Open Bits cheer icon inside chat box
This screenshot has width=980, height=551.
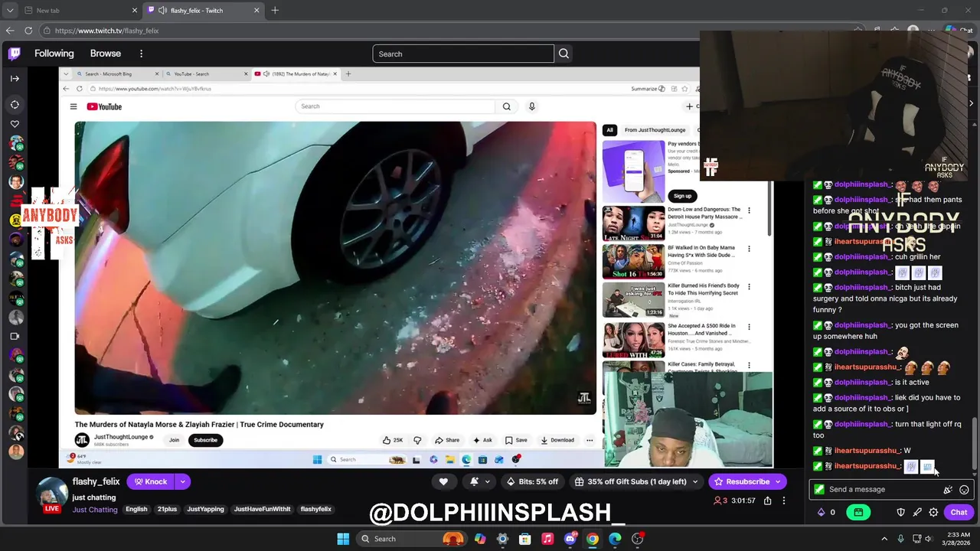click(948, 490)
